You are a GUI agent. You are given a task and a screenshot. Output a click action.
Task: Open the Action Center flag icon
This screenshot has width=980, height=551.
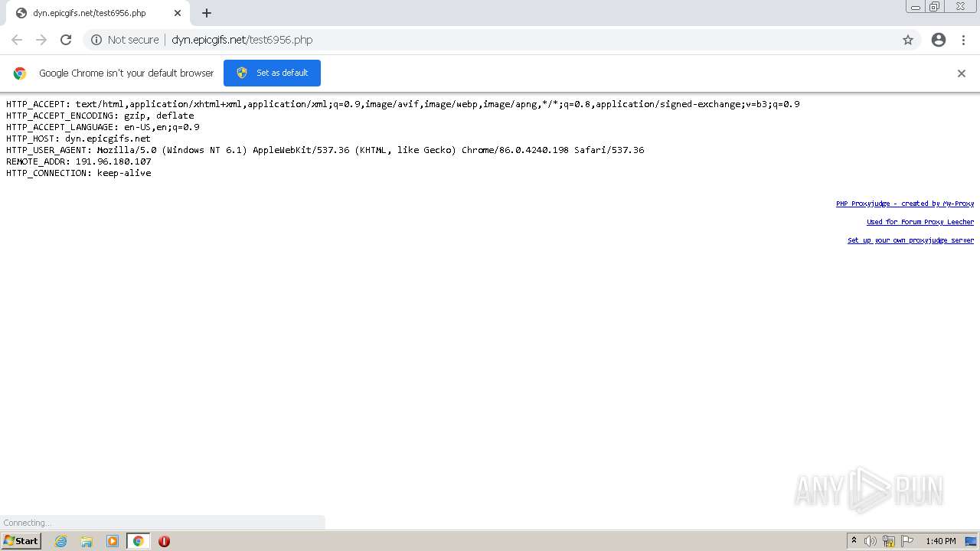click(x=907, y=541)
